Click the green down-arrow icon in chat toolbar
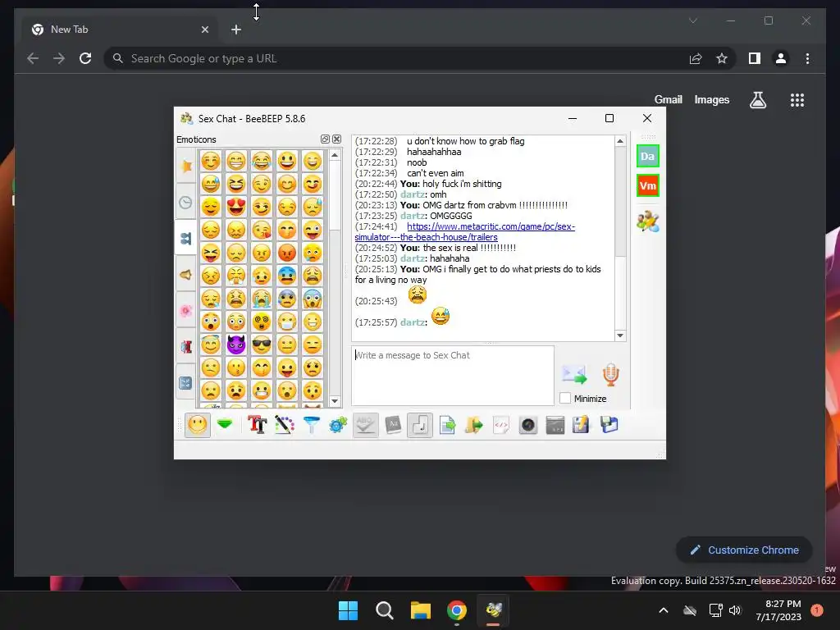The height and width of the screenshot is (630, 840). tap(225, 425)
